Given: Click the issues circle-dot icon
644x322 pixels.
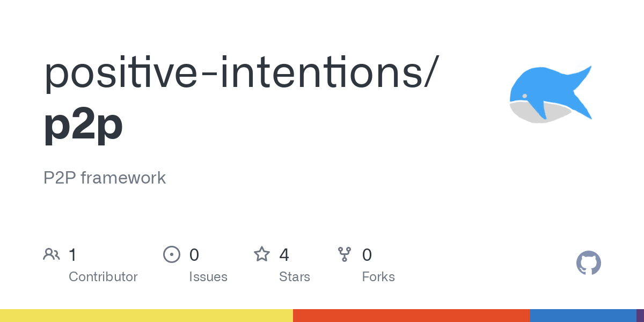Looking at the screenshot, I should 171,254.
